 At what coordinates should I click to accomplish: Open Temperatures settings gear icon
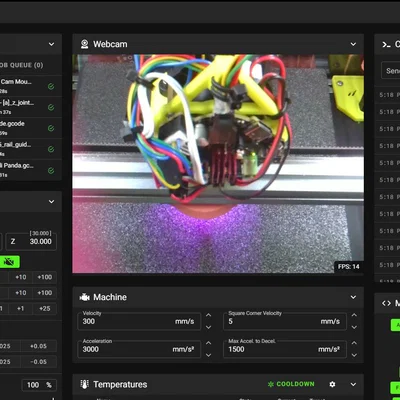coord(332,384)
